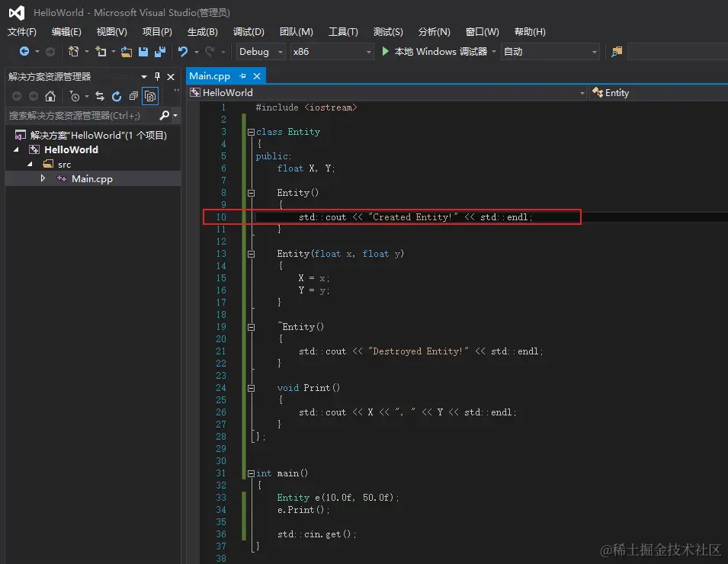Image resolution: width=728 pixels, height=564 pixels.
Task: Open the 团队(M) menu
Action: [297, 31]
